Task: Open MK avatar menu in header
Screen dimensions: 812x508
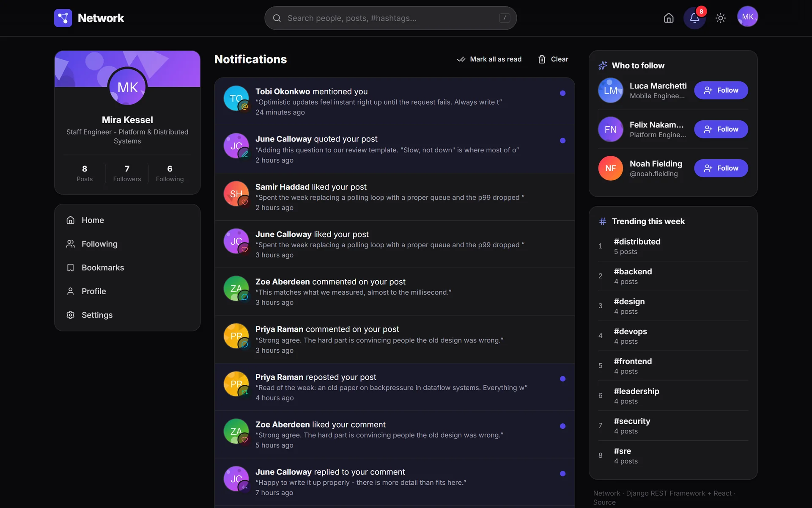Action: click(747, 17)
